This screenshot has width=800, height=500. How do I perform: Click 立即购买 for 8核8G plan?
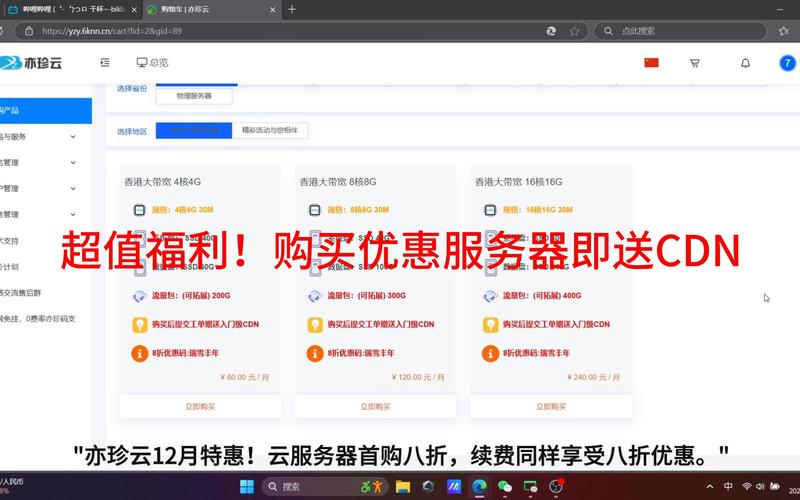(376, 406)
